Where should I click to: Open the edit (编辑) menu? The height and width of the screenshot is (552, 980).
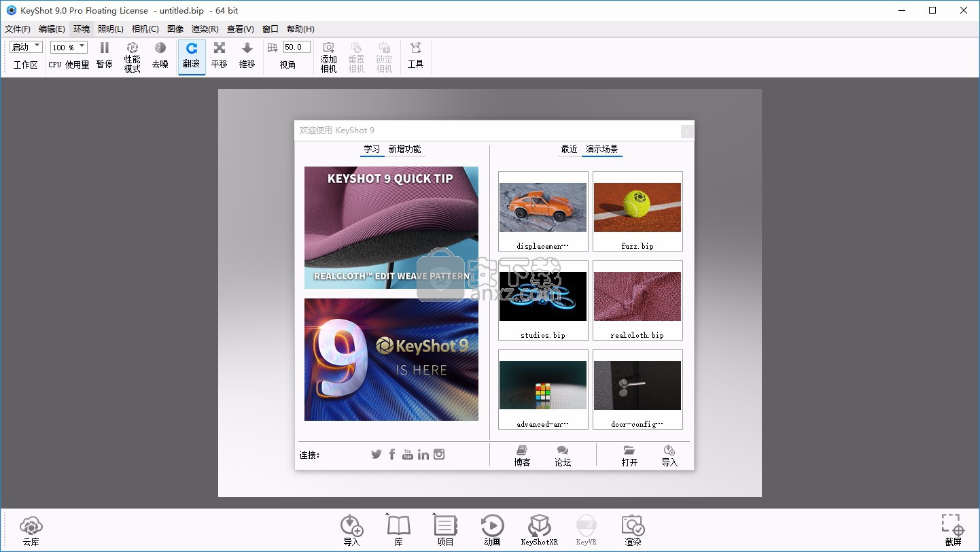pyautogui.click(x=52, y=29)
